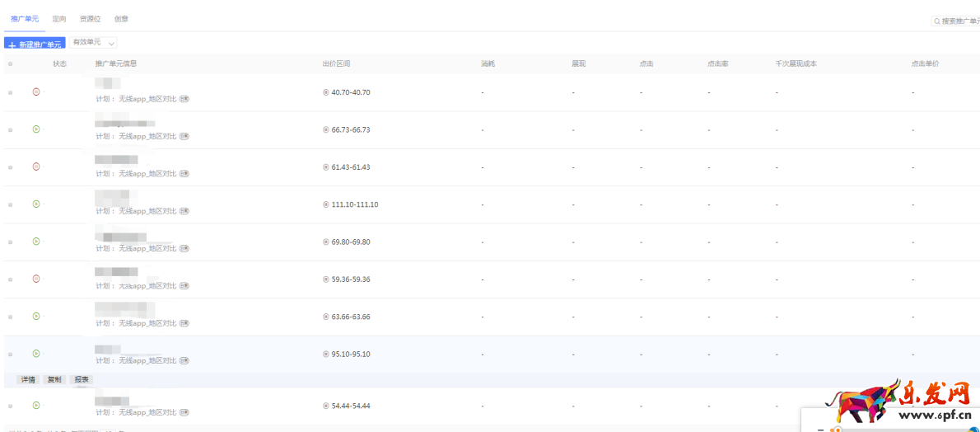The height and width of the screenshot is (432, 980).
Task: Click the red pause status icon in the 61.43-61.43 row
Action: [35, 167]
